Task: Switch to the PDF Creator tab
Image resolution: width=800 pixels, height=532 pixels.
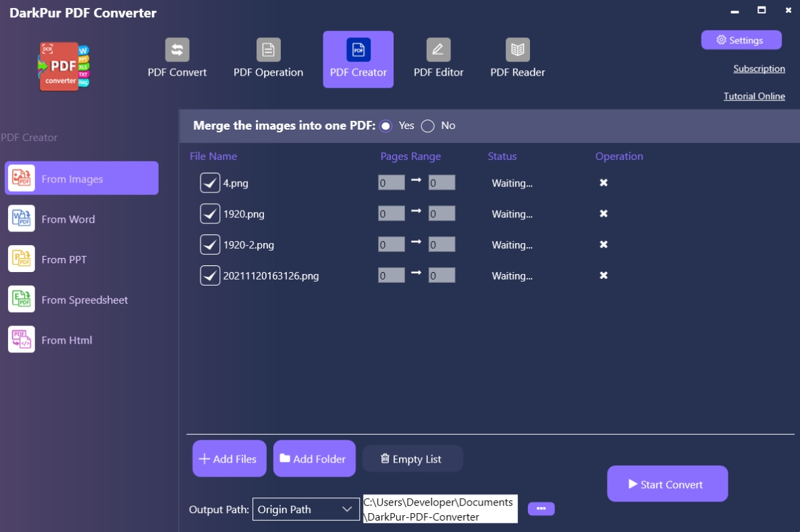Action: 358,59
